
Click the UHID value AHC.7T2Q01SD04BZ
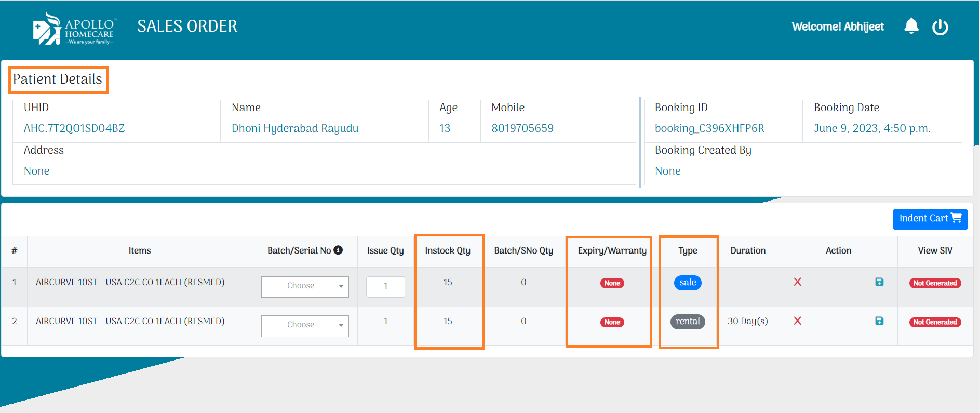click(74, 128)
